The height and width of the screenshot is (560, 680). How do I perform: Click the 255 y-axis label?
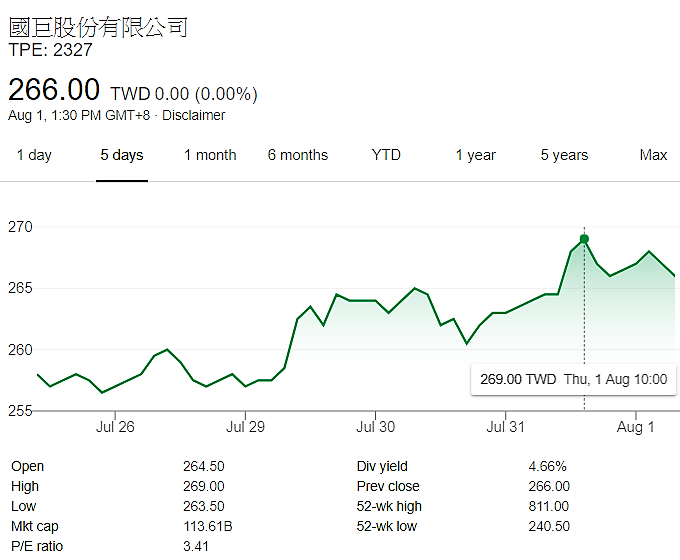pos(20,411)
